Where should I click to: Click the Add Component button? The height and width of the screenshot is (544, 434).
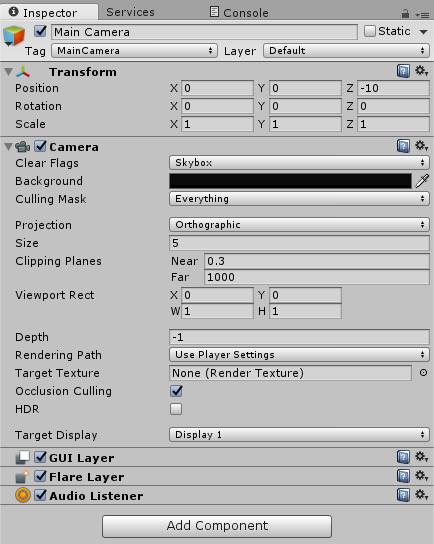(x=217, y=526)
